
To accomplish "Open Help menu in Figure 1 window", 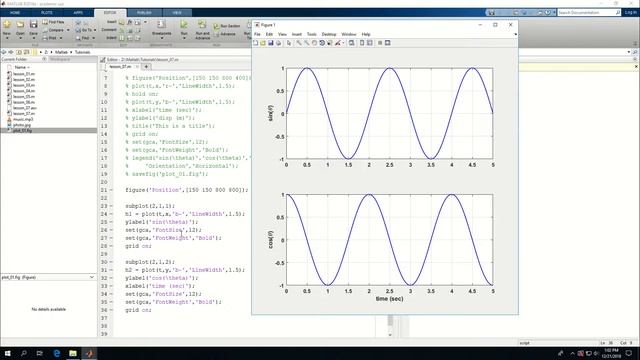I will tap(366, 34).
